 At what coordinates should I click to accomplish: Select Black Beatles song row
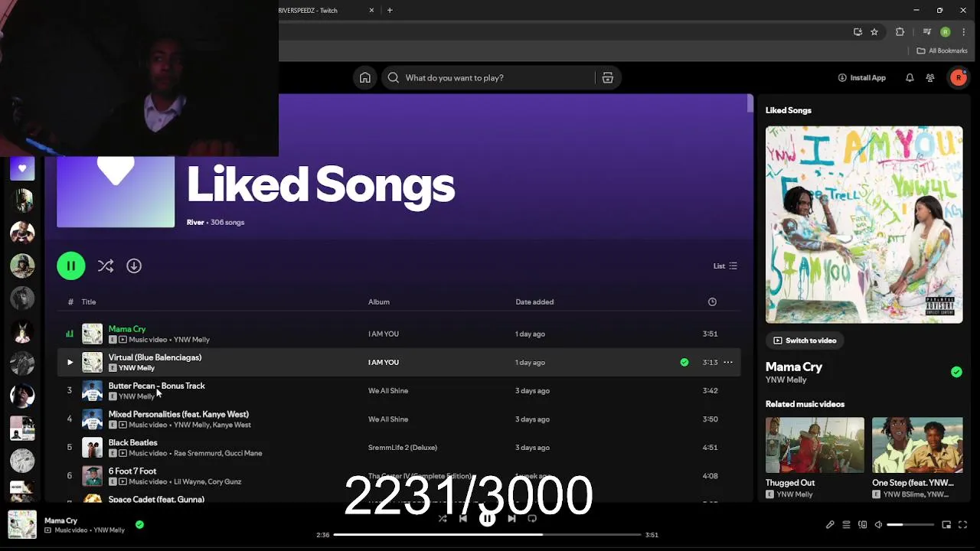pos(399,447)
